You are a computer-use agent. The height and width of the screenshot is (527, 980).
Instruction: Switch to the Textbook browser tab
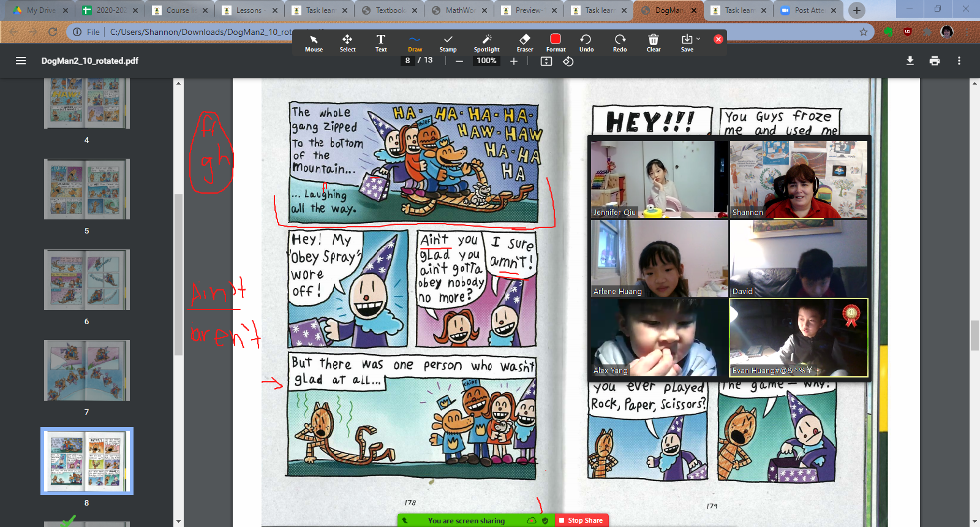click(390, 10)
